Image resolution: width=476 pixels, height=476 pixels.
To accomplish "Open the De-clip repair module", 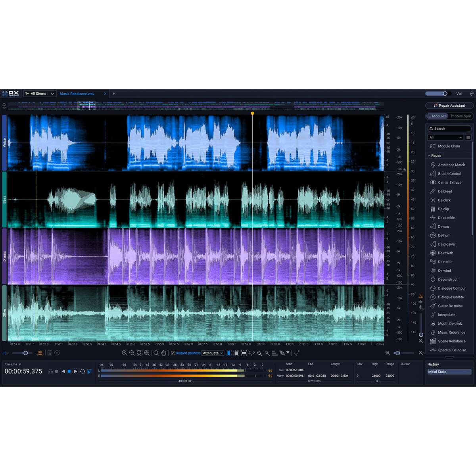I will click(443, 209).
